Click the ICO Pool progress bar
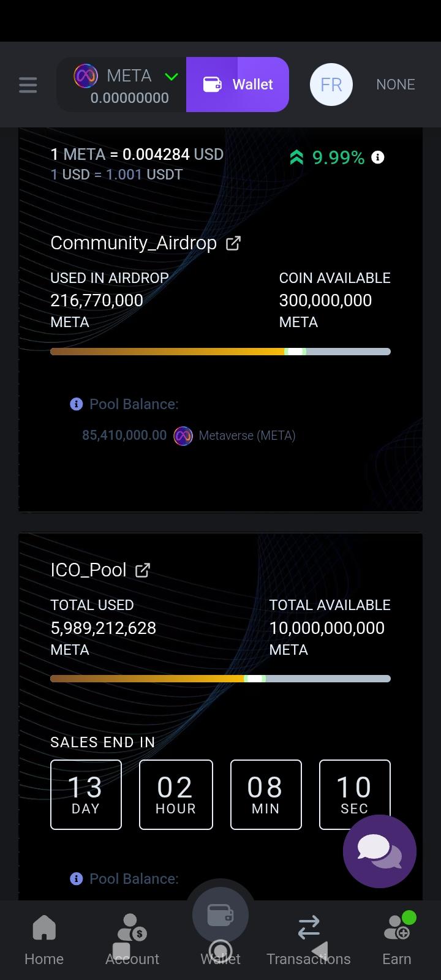Viewport: 441px width, 980px height. 221,679
